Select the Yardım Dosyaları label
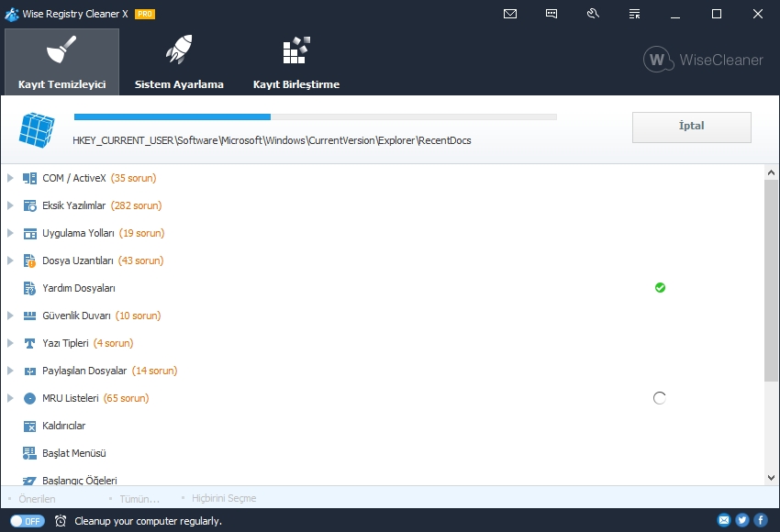The height and width of the screenshot is (532, 780). tap(79, 288)
